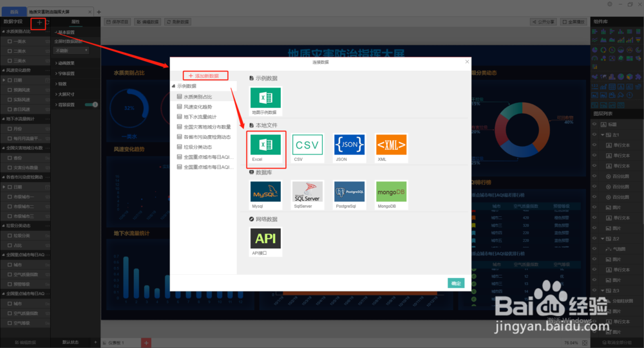Screen dimensions: 644x348
Task: Select the MongoDB database connection
Action: 391,196
